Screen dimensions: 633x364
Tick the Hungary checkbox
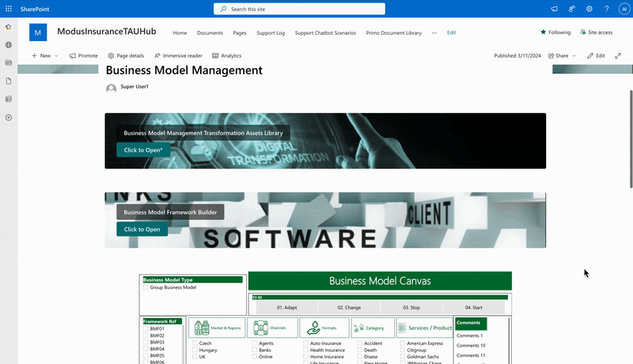[195, 351]
